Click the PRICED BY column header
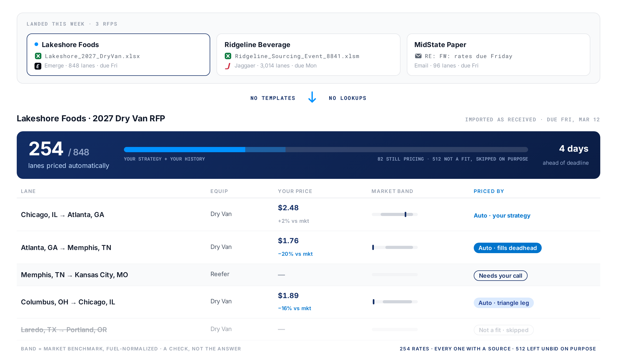Image resolution: width=617 pixels, height=364 pixels. pos(489,191)
